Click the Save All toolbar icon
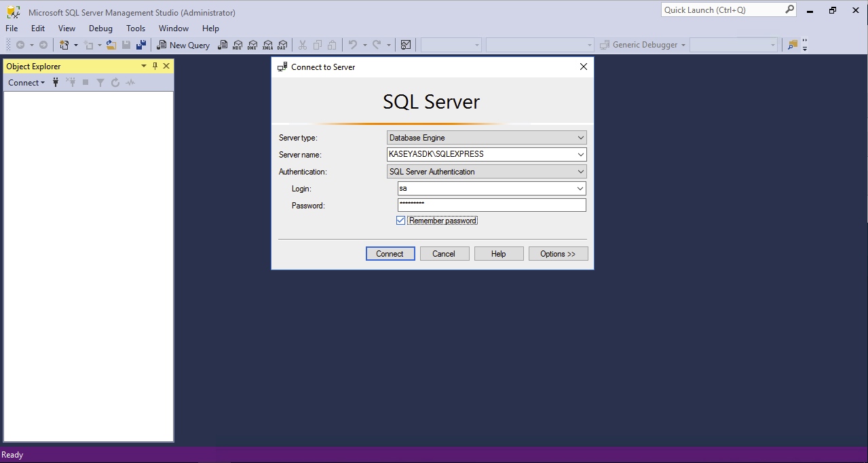868x463 pixels. 141,45
